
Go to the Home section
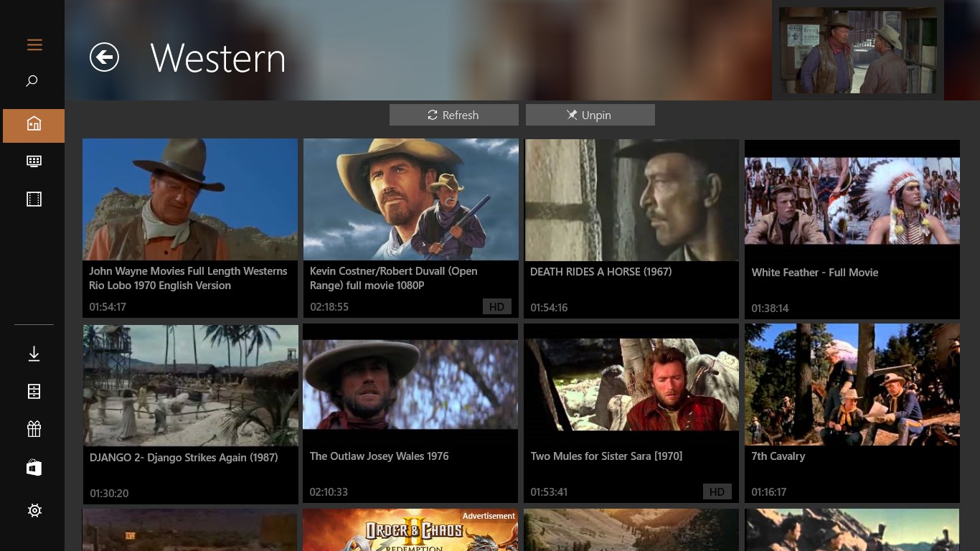pos(32,126)
